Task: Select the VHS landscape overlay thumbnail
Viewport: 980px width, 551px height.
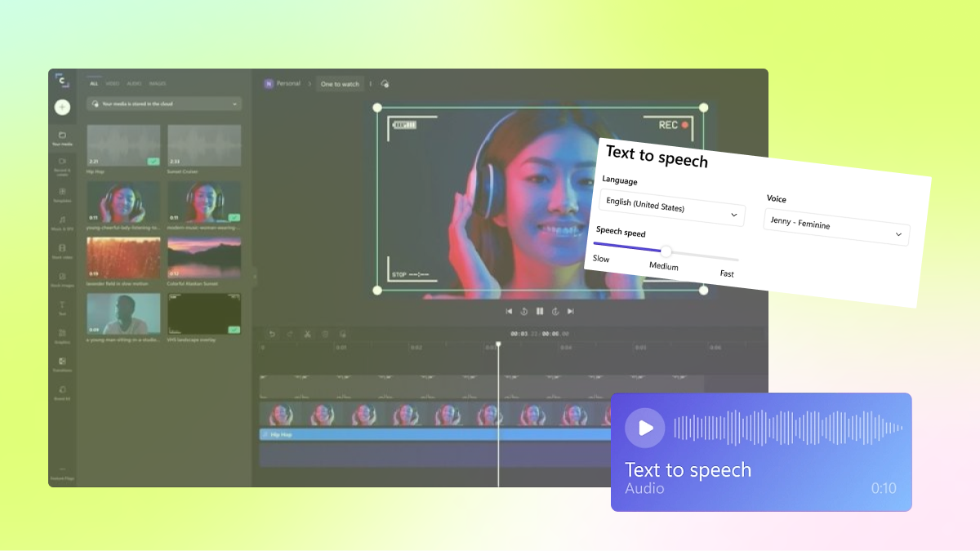Action: point(204,314)
